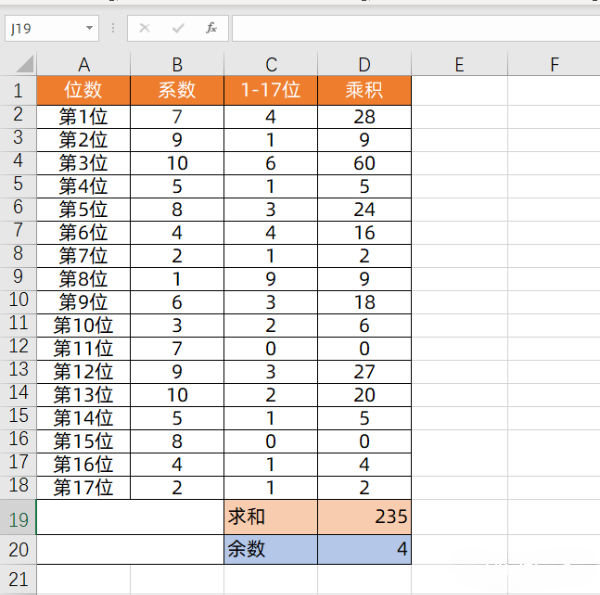Click the sum result cell showing 235
This screenshot has height=595, width=600.
pos(364,518)
